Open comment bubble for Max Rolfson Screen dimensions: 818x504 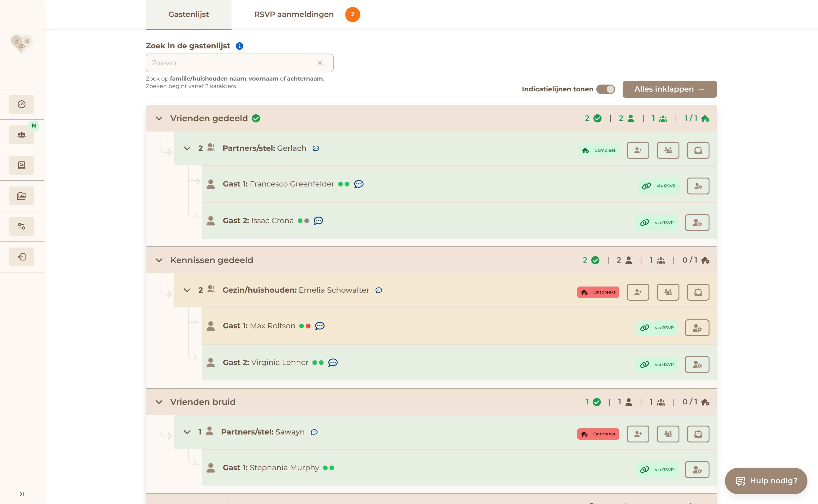coord(320,326)
